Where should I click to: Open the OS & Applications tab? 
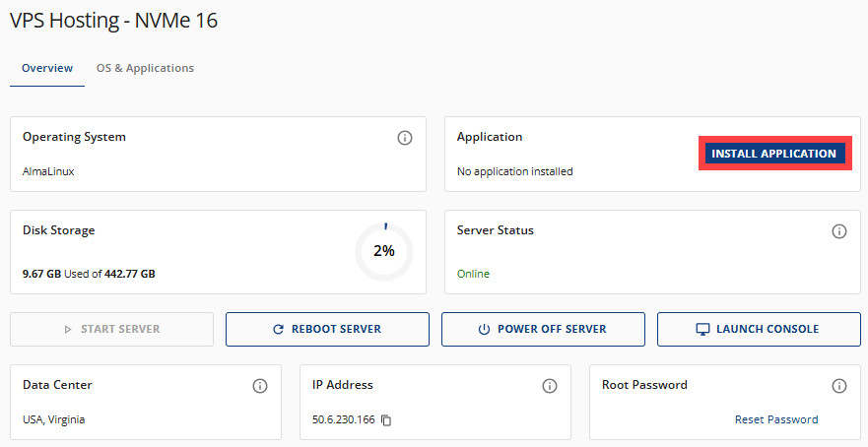[145, 68]
